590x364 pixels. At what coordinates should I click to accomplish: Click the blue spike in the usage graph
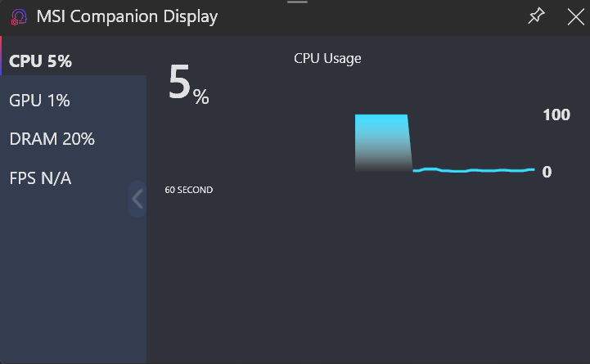[382, 142]
